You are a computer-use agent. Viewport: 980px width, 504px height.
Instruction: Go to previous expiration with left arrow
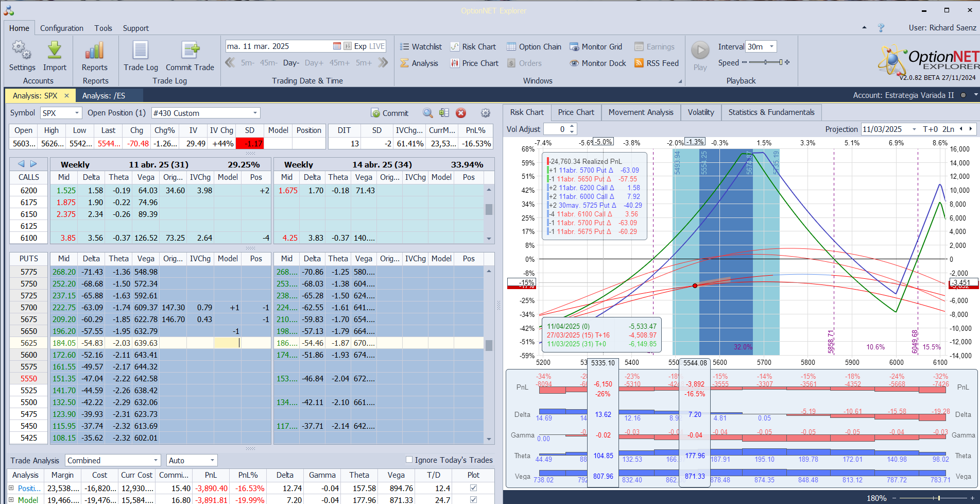(x=21, y=164)
